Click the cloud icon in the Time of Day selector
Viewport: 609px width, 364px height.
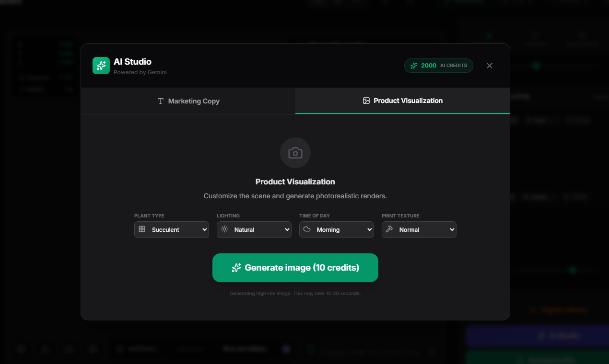[307, 229]
